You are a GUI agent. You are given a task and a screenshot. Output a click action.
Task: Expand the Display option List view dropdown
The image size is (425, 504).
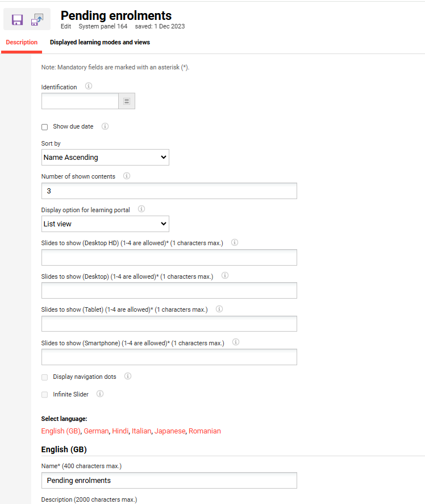click(x=105, y=224)
